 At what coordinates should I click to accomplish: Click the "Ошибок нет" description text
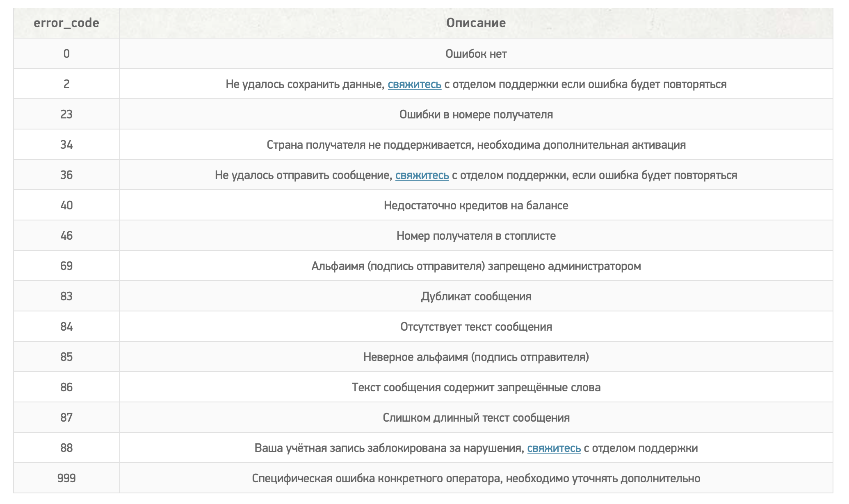[476, 54]
